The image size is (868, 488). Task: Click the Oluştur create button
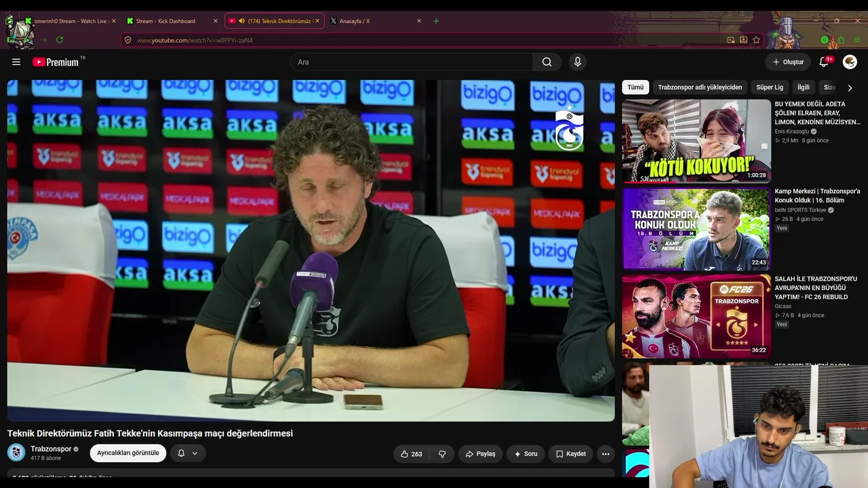788,62
